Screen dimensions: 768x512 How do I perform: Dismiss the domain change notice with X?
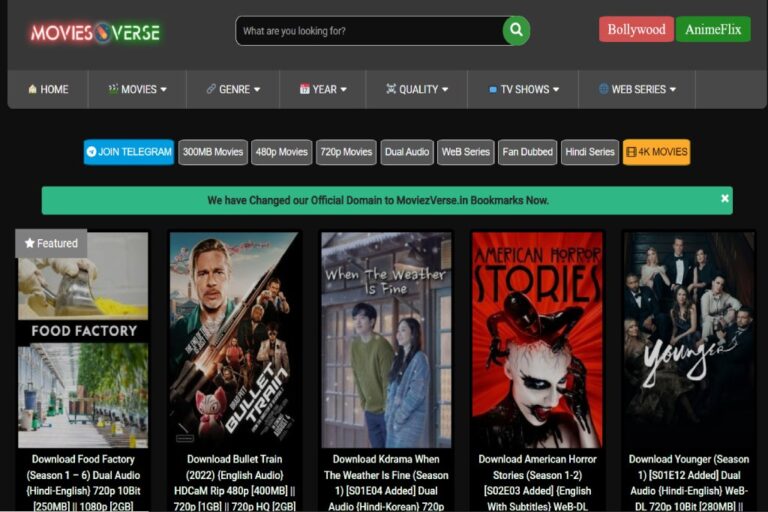tap(724, 198)
